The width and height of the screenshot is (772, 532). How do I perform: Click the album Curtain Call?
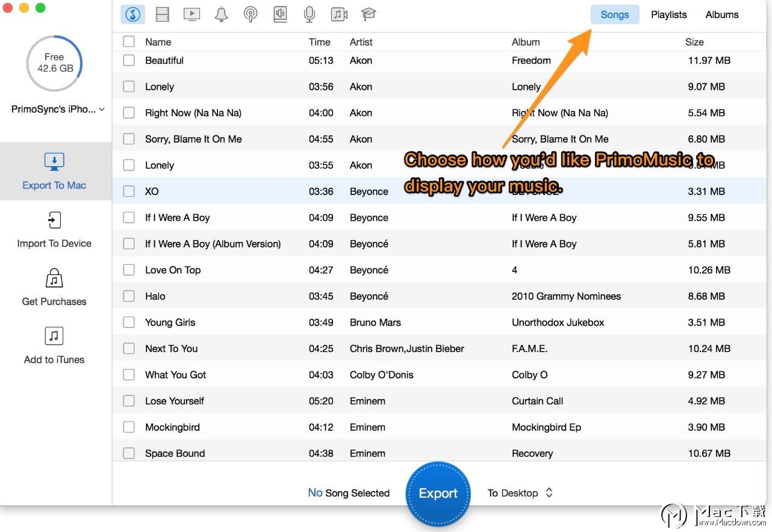click(x=538, y=401)
